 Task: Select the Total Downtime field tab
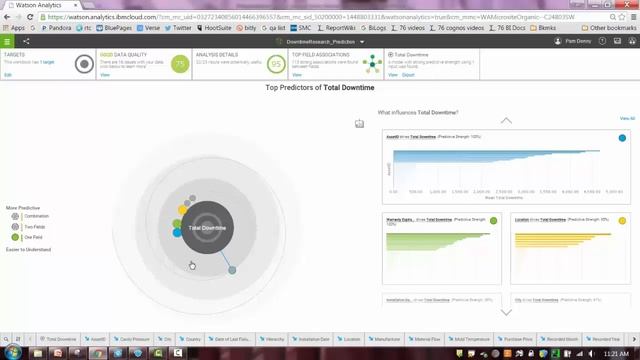click(x=58, y=339)
